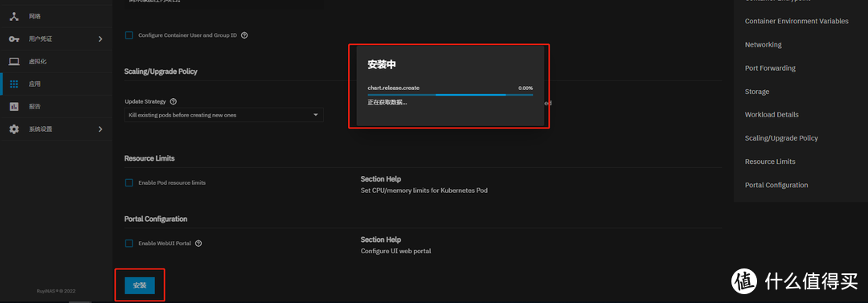Click the laptop icon for 虚拟化
This screenshot has width=868, height=303.
point(14,62)
